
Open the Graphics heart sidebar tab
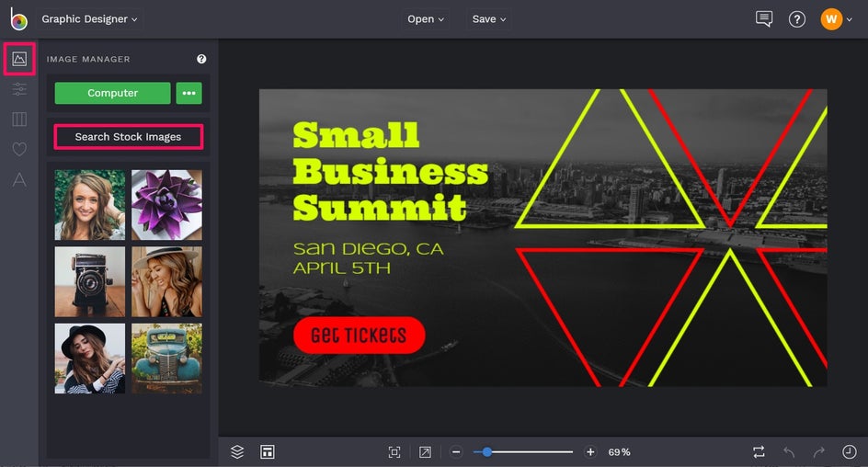19,149
